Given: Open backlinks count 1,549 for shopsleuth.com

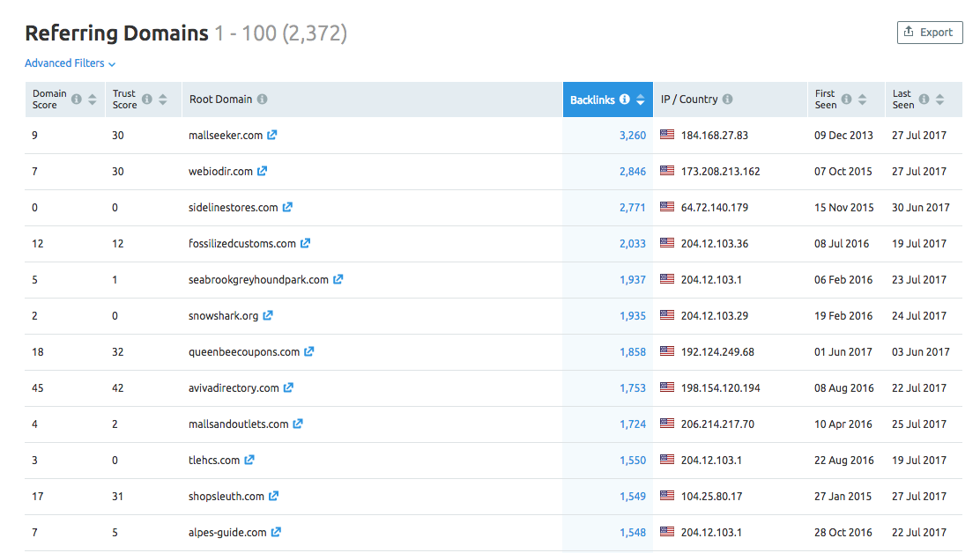Looking at the screenshot, I should point(633,497).
